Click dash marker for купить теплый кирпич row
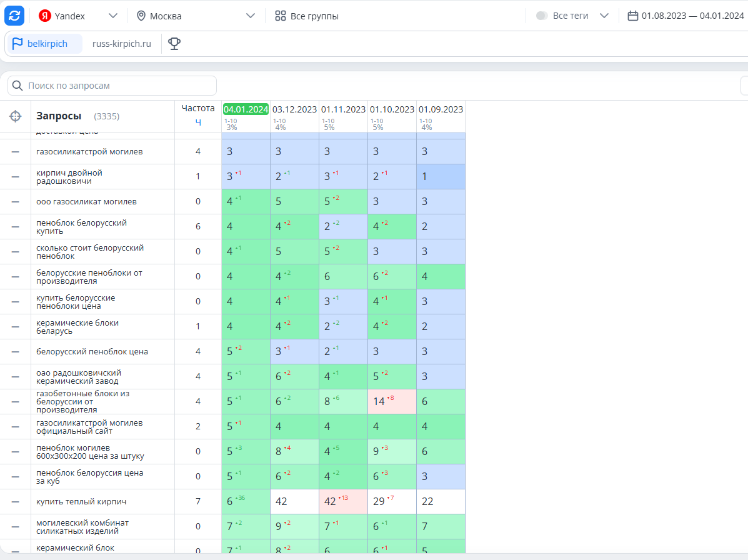Image resolution: width=748 pixels, height=560 pixels. [x=15, y=502]
